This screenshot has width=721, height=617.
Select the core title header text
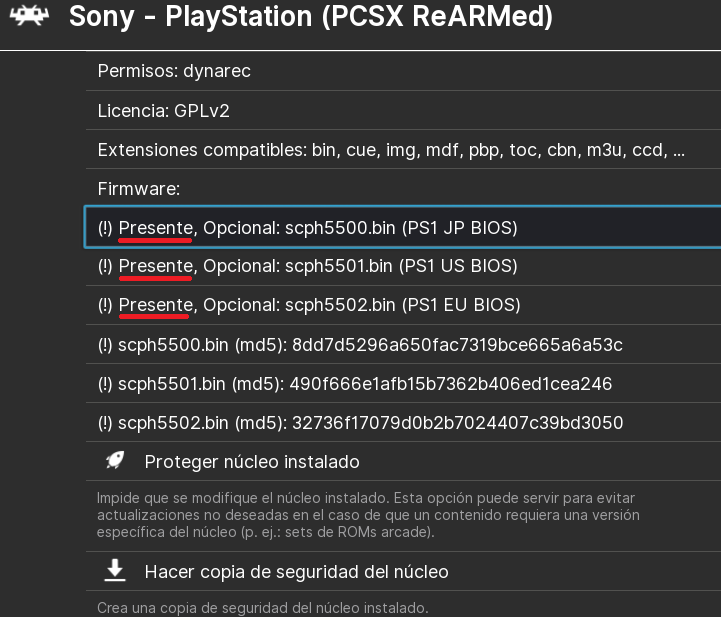tap(310, 17)
